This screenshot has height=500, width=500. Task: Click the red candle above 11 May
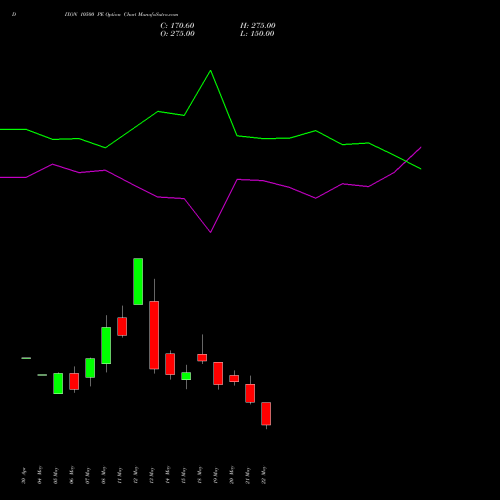(x=122, y=326)
